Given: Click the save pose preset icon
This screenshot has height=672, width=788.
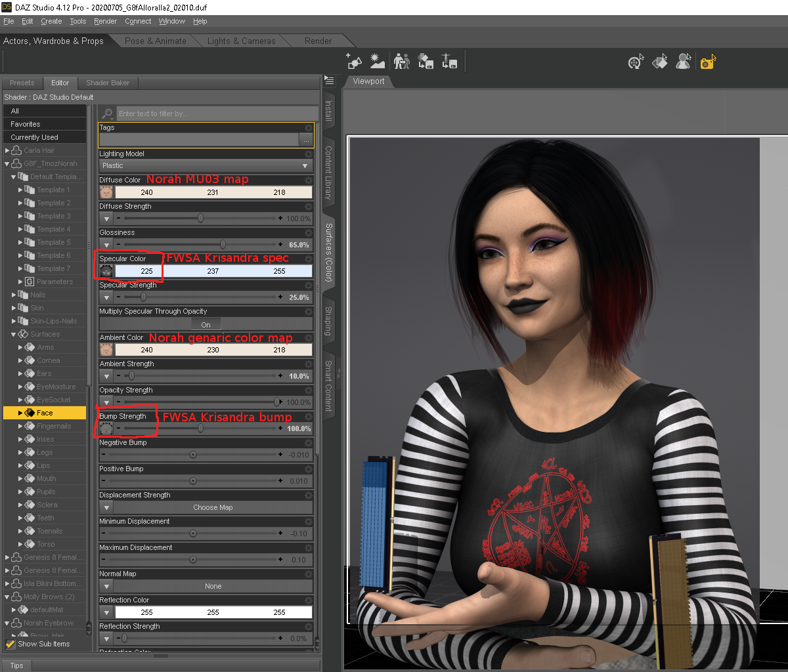Looking at the screenshot, I should [x=449, y=61].
